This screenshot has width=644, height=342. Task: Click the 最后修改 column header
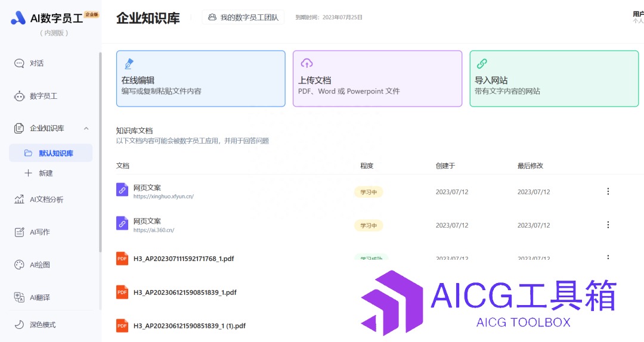coord(530,166)
